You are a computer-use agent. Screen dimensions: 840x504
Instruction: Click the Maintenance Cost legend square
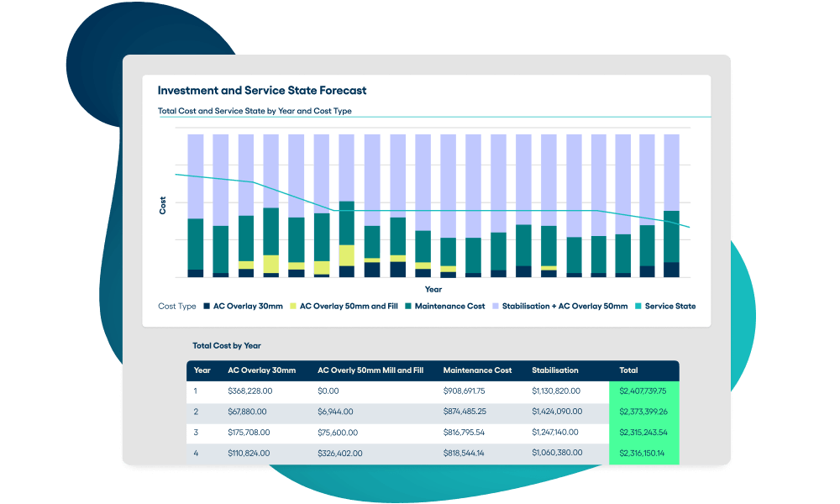click(x=407, y=306)
